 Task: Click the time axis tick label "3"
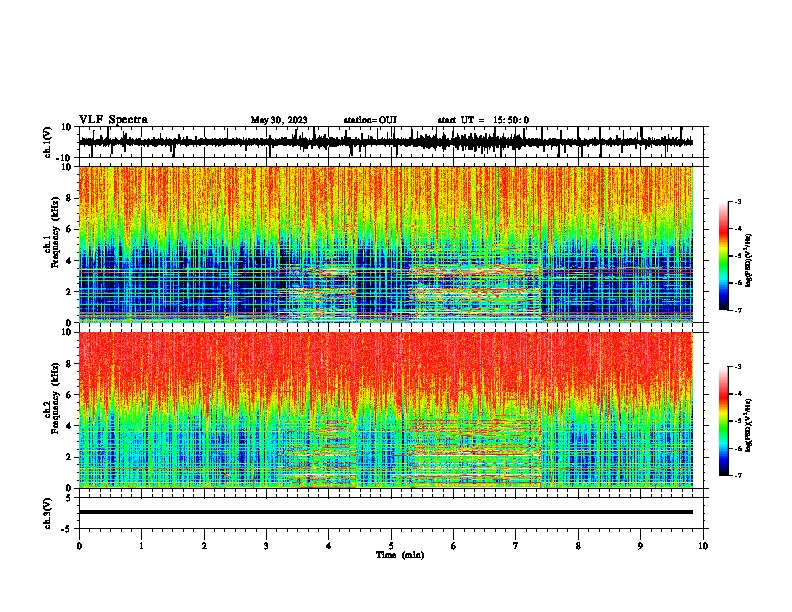click(266, 546)
